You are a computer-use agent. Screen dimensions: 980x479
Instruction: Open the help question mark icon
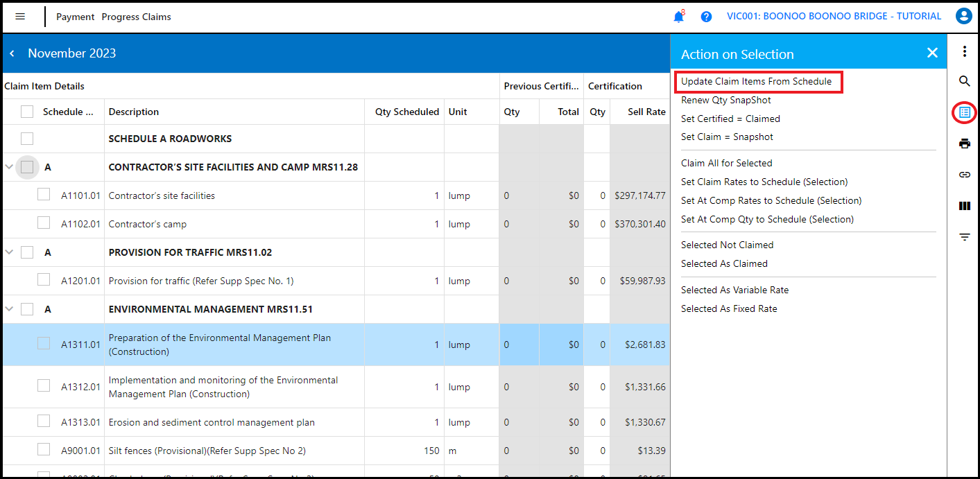click(x=706, y=17)
